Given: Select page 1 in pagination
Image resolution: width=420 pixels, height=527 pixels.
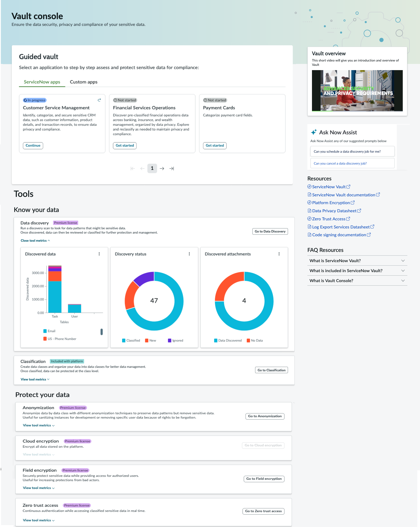Looking at the screenshot, I should coord(152,168).
